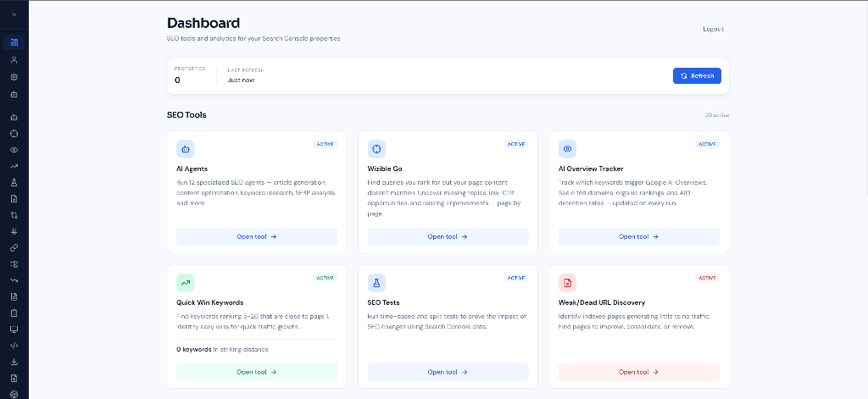
Task: Click the '20 active' count text
Action: click(717, 115)
